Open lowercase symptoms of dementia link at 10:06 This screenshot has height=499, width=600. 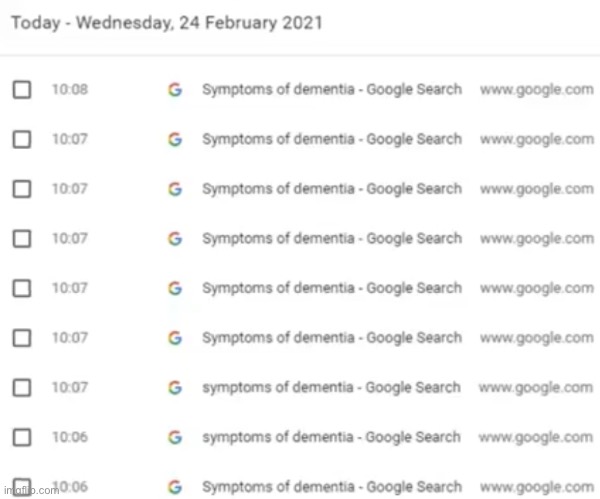click(x=331, y=437)
